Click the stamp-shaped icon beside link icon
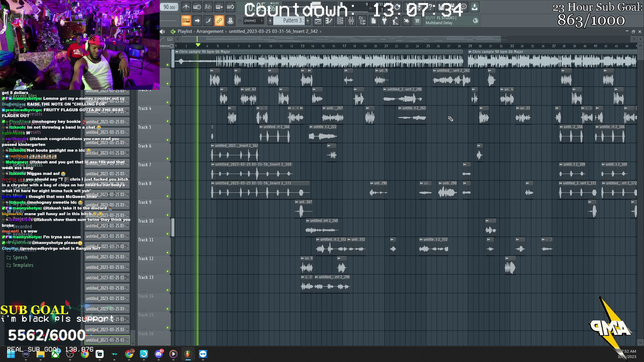Viewport: 644px width, 362px height. tap(230, 21)
